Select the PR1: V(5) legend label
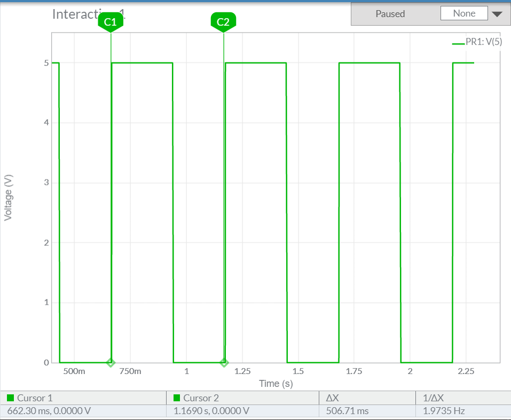The width and height of the screenshot is (511, 420). [484, 42]
